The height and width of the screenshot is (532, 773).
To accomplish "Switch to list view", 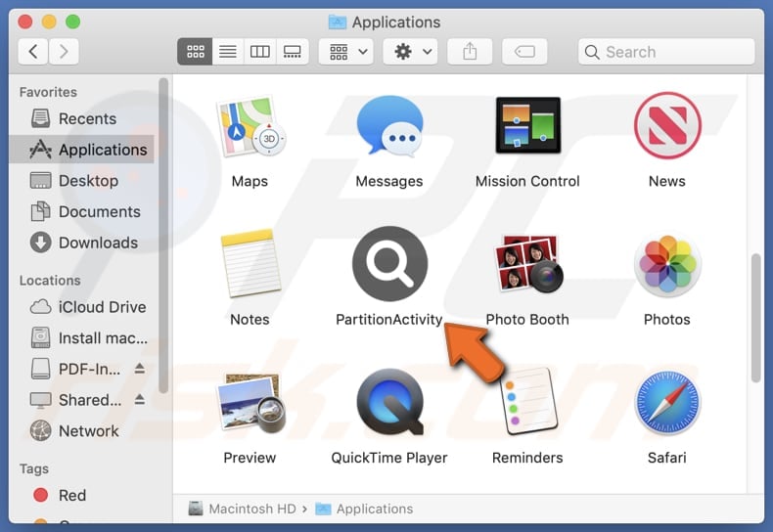I will click(x=228, y=51).
